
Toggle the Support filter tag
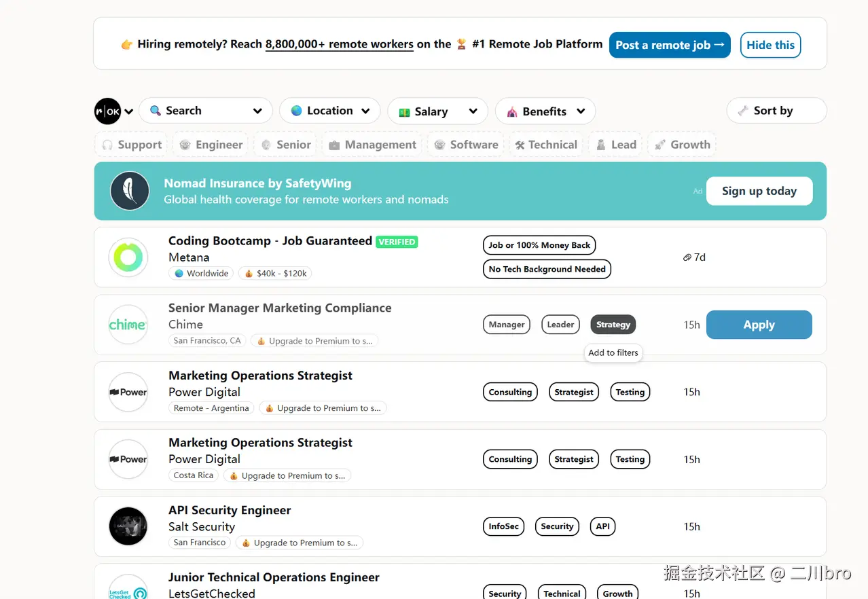pos(131,145)
